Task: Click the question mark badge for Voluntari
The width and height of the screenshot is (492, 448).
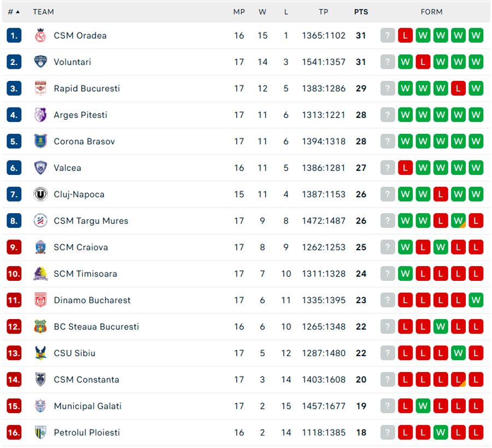Action: (x=388, y=62)
